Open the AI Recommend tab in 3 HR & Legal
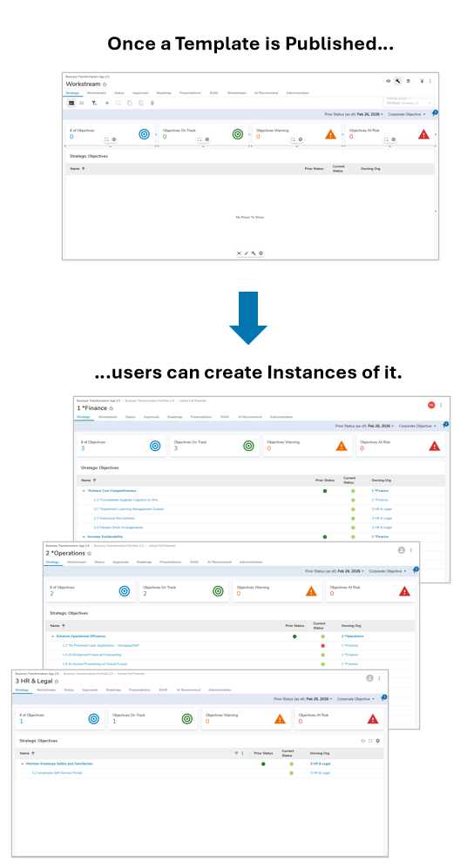The height and width of the screenshot is (868, 467). (188, 690)
